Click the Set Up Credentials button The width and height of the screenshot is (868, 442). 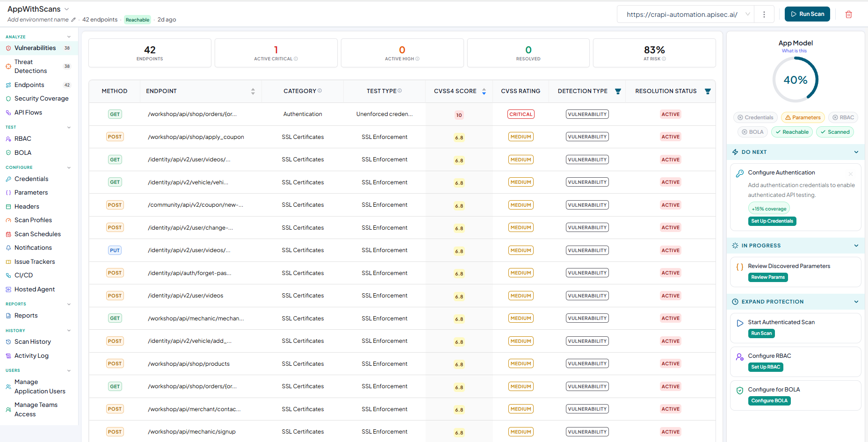772,221
